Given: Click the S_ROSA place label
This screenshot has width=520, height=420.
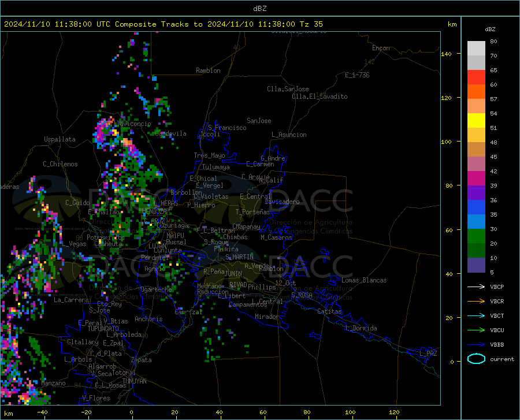Looking at the screenshot, I should coord(302,295).
